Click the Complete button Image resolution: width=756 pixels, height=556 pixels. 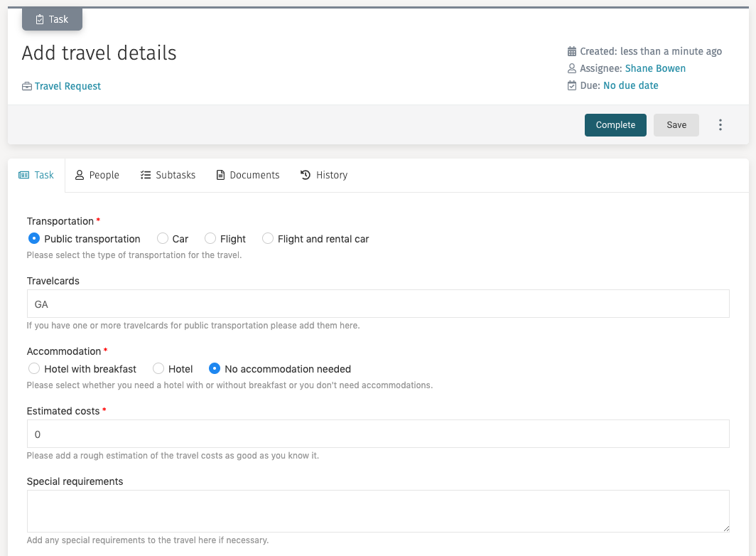615,124
